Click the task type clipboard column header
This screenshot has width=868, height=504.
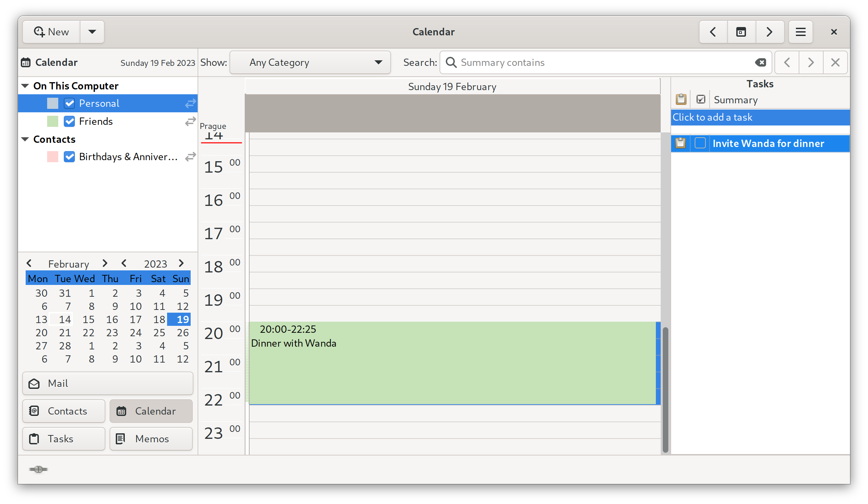pos(681,100)
